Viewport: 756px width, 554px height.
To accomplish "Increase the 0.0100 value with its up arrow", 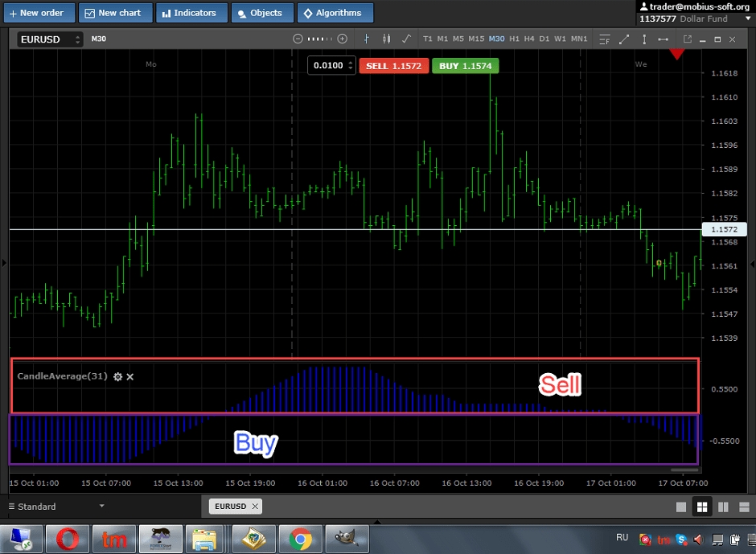I will (350, 62).
